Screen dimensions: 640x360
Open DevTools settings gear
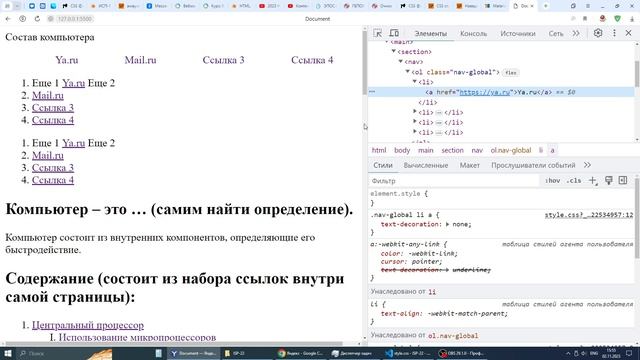(598, 33)
